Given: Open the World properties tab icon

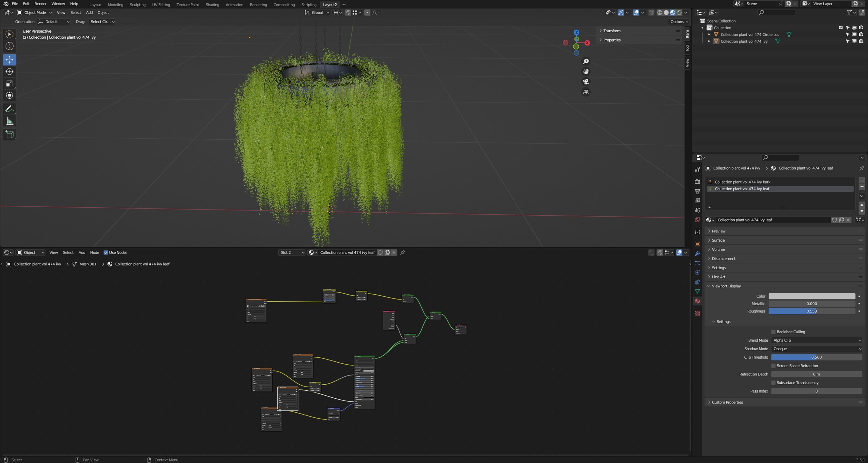Looking at the screenshot, I should point(697,219).
